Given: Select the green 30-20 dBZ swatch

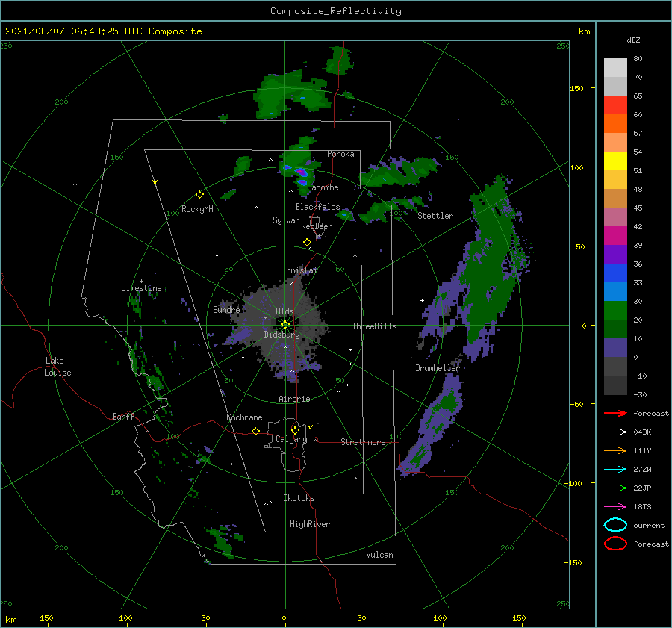Looking at the screenshot, I should tap(615, 311).
